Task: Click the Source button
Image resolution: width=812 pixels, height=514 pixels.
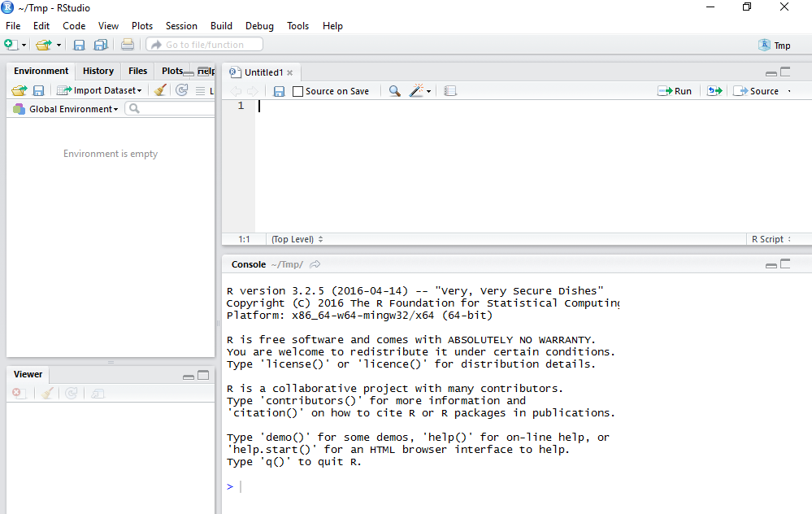Action: (x=756, y=91)
